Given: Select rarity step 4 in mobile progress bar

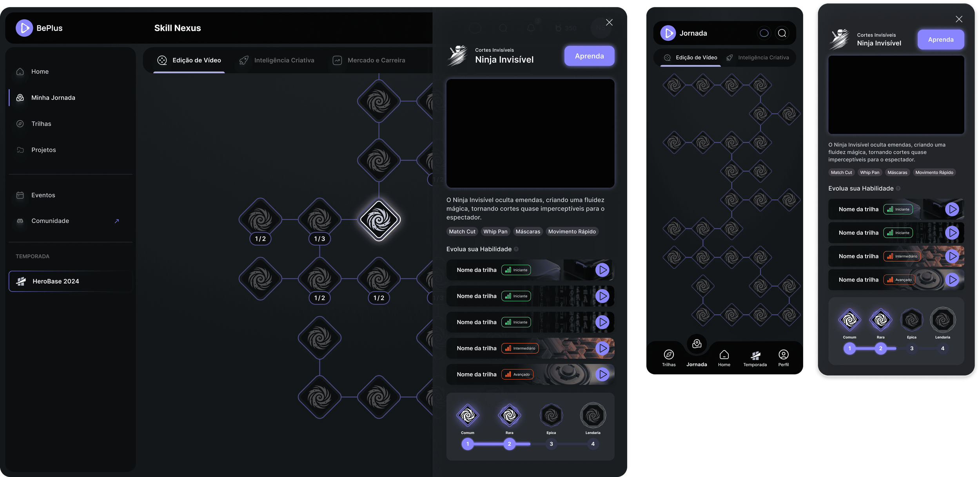Looking at the screenshot, I should 942,348.
